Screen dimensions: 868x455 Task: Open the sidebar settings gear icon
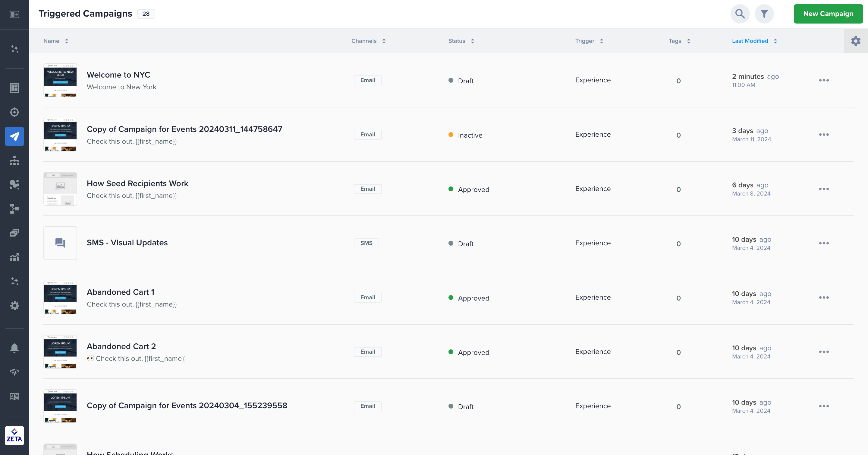coord(14,306)
